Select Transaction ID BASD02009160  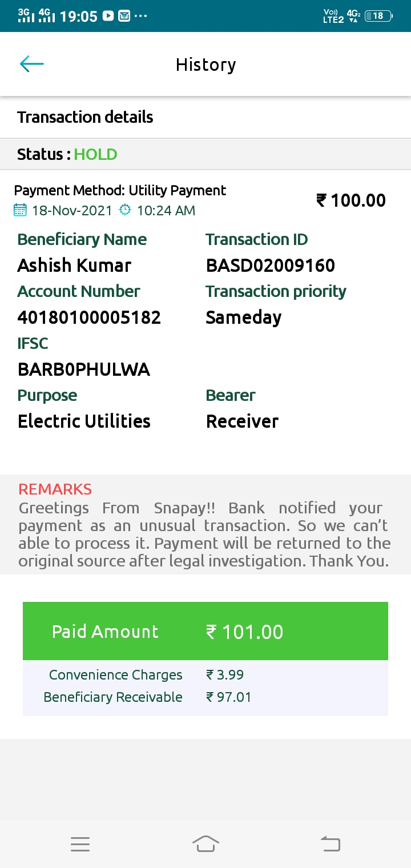(x=270, y=266)
